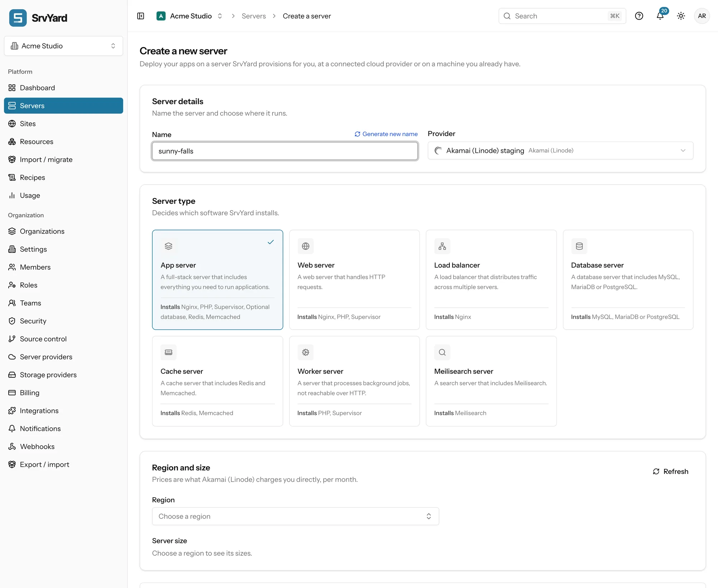The image size is (718, 588).
Task: Open Notifications sidebar item
Action: tap(64, 429)
